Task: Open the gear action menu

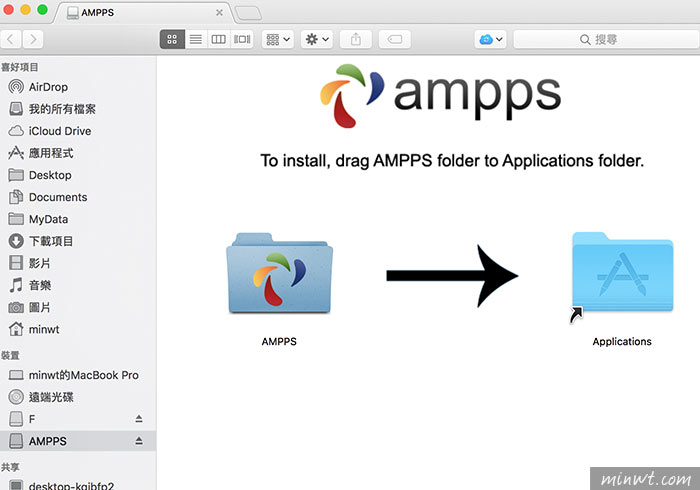Action: (x=317, y=39)
